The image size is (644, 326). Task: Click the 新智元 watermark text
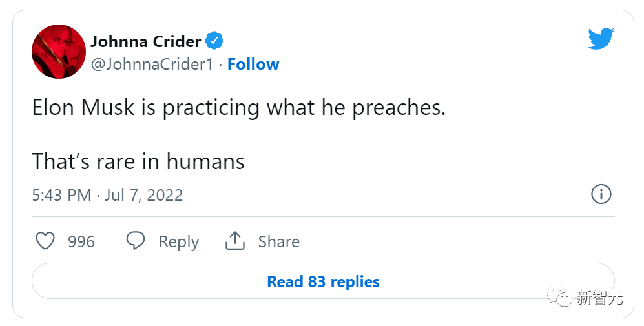click(x=599, y=298)
